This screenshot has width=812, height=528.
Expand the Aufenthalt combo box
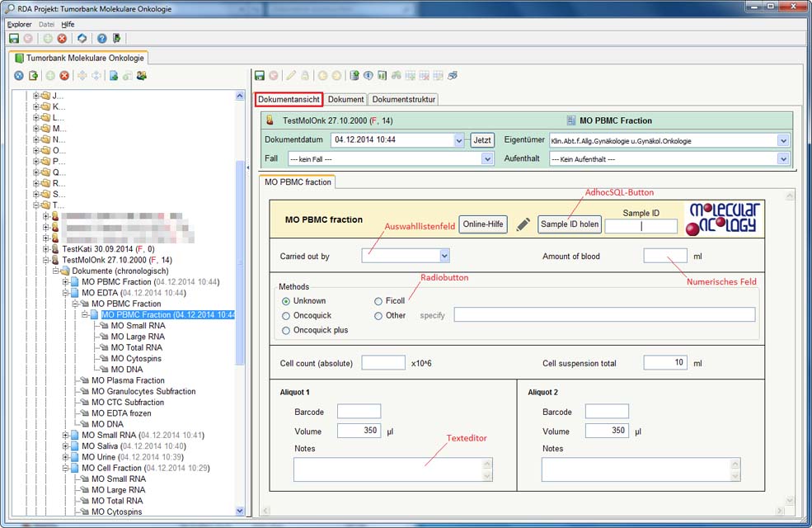point(782,158)
